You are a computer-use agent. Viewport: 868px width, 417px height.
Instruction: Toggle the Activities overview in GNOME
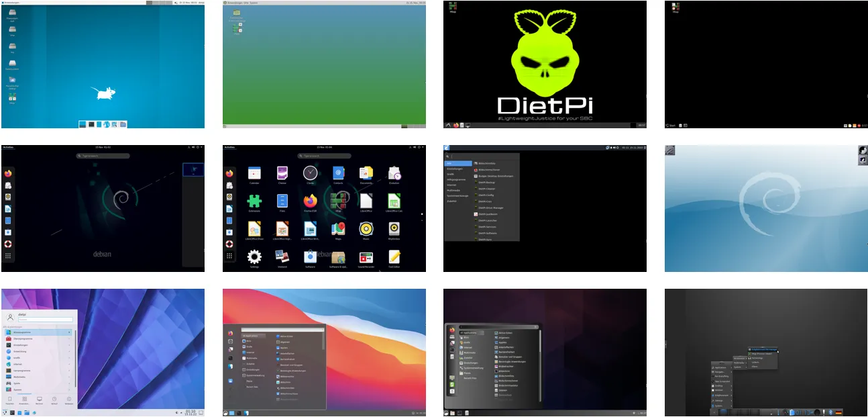tap(229, 146)
